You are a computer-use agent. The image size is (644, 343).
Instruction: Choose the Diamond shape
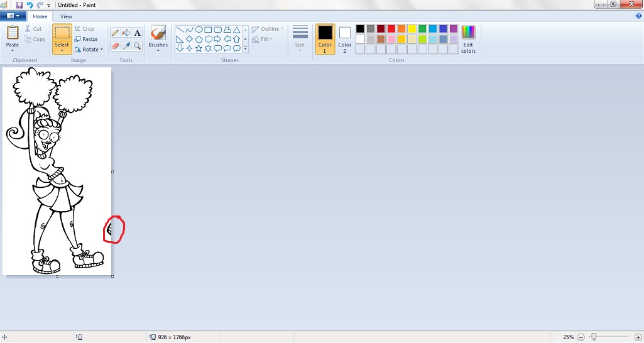click(189, 40)
